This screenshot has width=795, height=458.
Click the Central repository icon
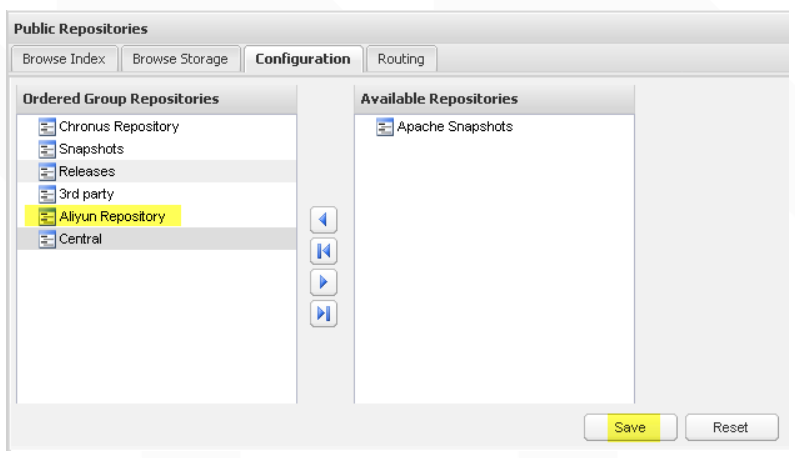pos(47,239)
